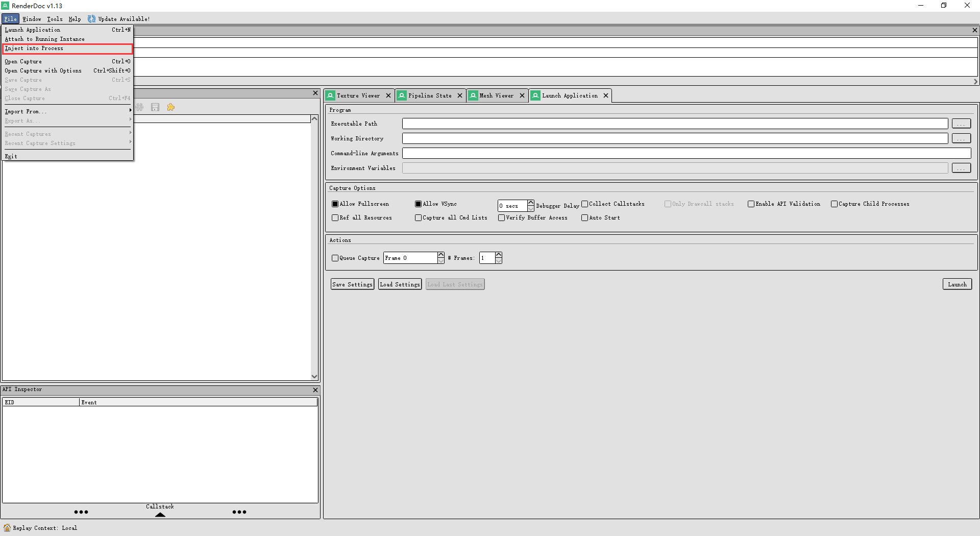Check the Capture Child Processes option
This screenshot has height=536, width=980.
[835, 204]
